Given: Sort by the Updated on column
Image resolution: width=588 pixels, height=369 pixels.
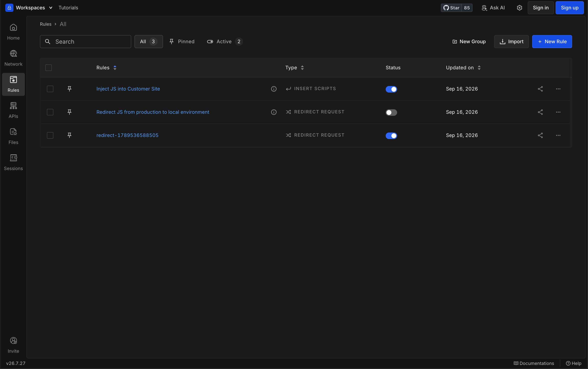Looking at the screenshot, I should pyautogui.click(x=463, y=68).
